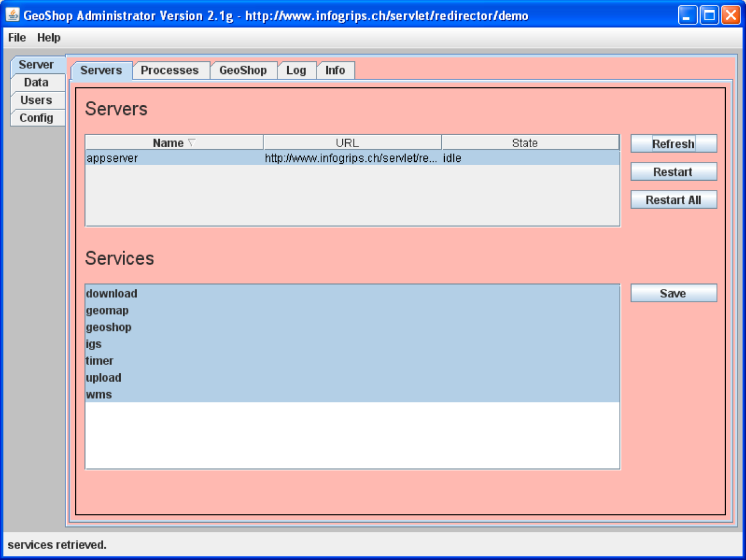This screenshot has width=746, height=560.
Task: Switch to the Config side tab
Action: point(37,118)
